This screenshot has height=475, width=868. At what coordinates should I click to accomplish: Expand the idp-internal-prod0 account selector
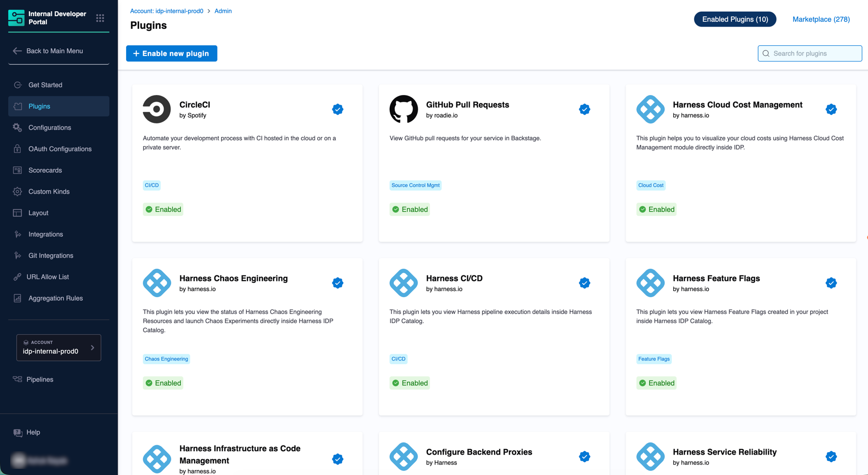tap(58, 347)
